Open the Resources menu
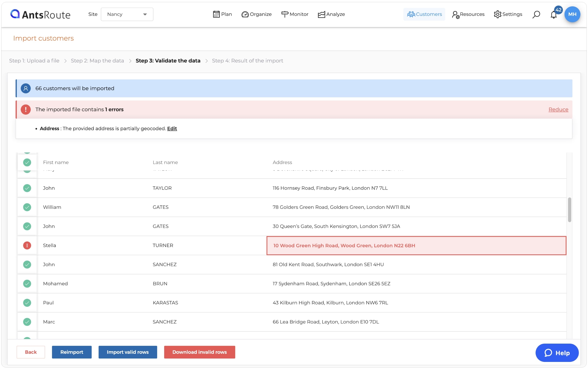The image size is (588, 369). click(x=468, y=14)
